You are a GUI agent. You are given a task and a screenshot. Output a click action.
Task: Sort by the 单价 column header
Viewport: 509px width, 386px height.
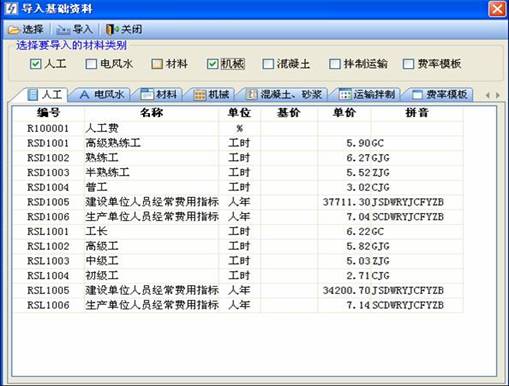[x=344, y=113]
